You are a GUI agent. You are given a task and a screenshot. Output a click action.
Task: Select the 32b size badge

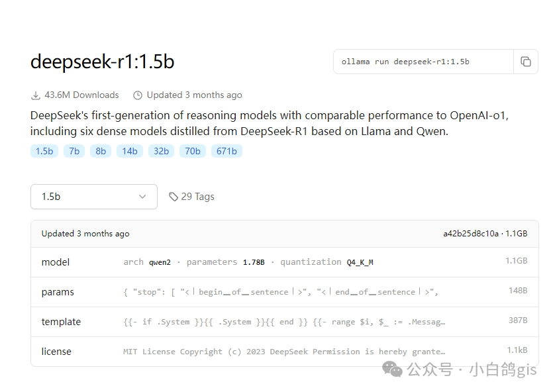(x=161, y=151)
